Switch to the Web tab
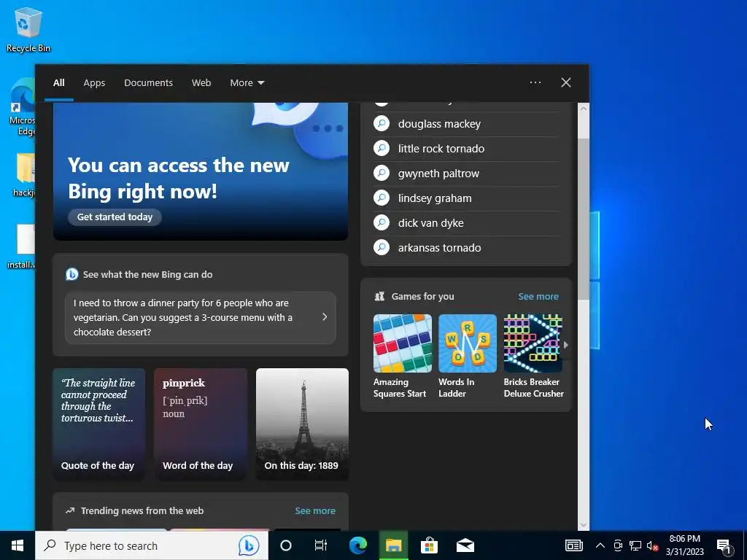Screen dimensions: 747x560 point(201,83)
